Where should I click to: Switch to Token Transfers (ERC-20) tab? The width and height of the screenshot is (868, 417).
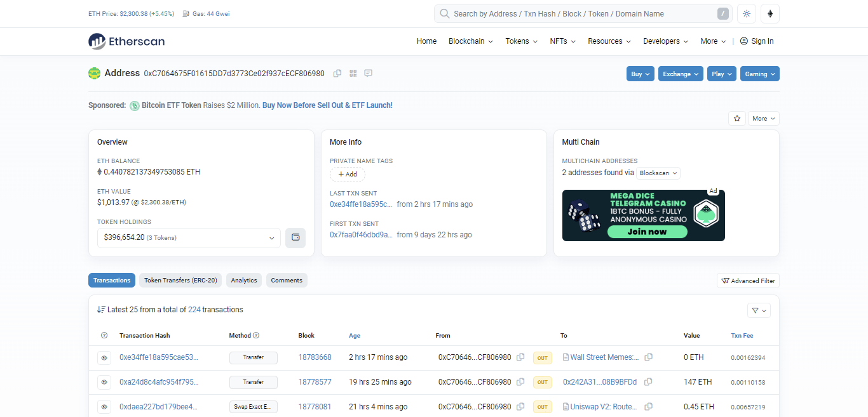click(x=180, y=281)
